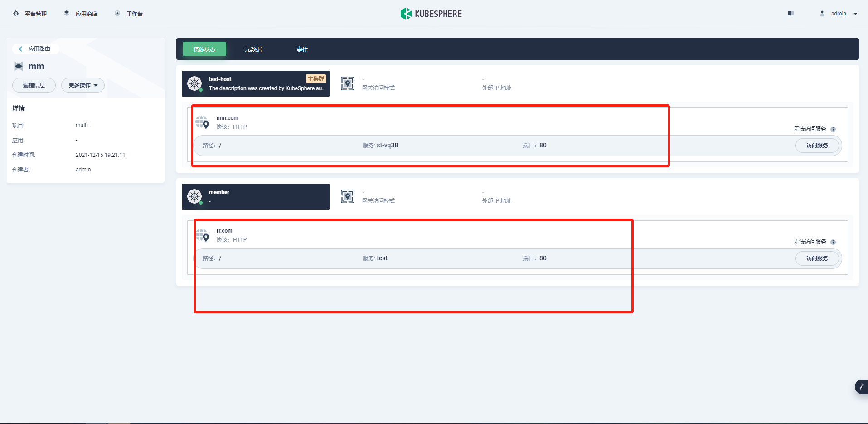Click the service name st-vq38
Viewport: 868px width, 424px height.
[x=388, y=146]
